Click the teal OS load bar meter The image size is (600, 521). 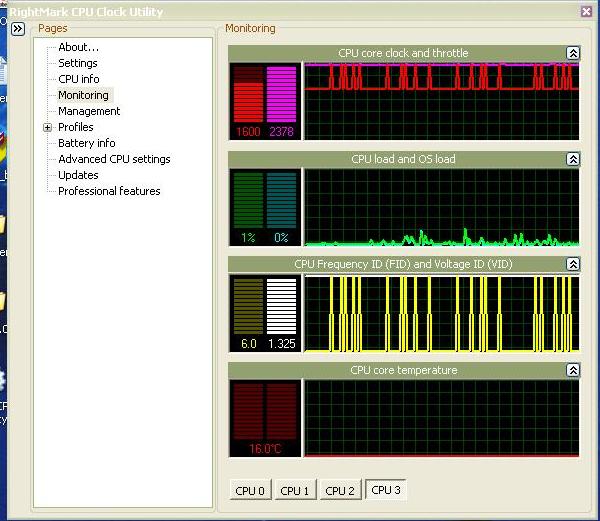[281, 200]
